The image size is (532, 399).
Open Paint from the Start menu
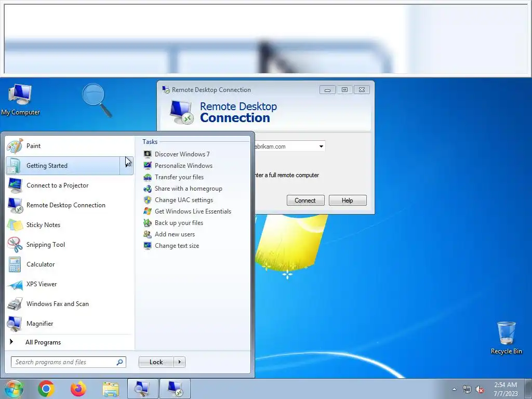click(x=70, y=146)
